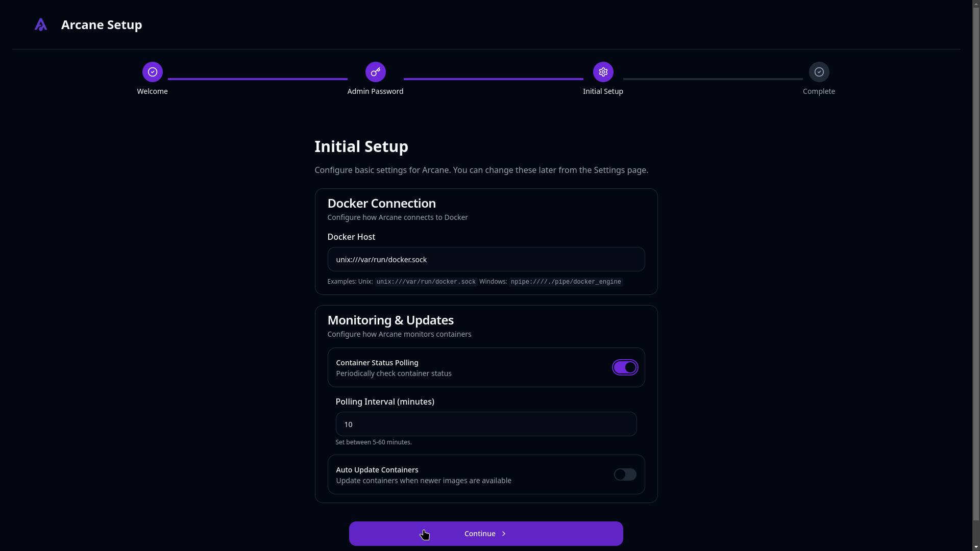This screenshot has height=551, width=980.
Task: Focus the Polling Interval minutes field
Action: (x=486, y=424)
